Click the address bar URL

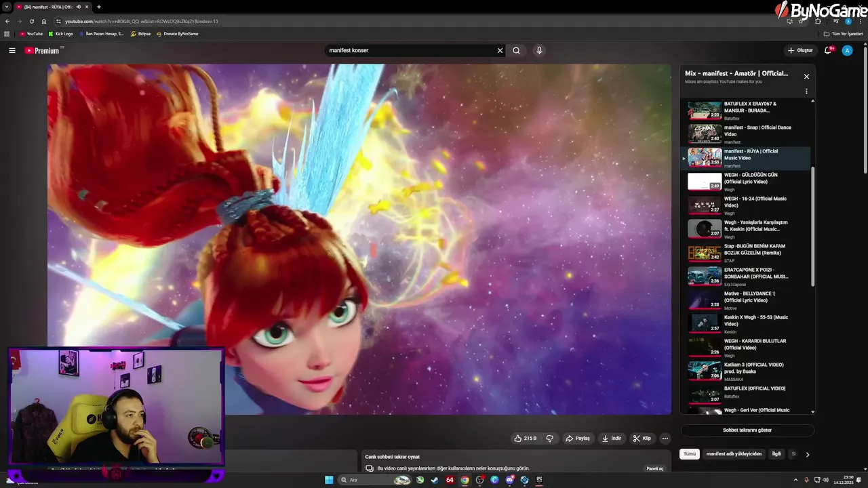point(142,21)
